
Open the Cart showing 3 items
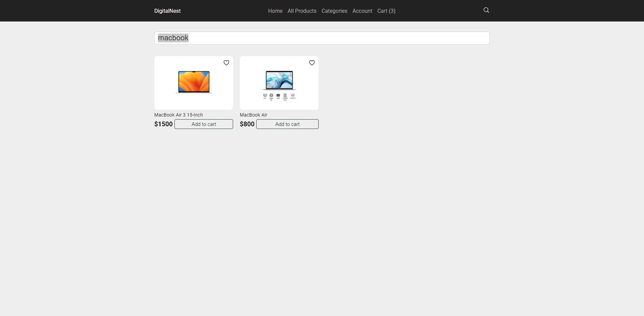point(386,11)
